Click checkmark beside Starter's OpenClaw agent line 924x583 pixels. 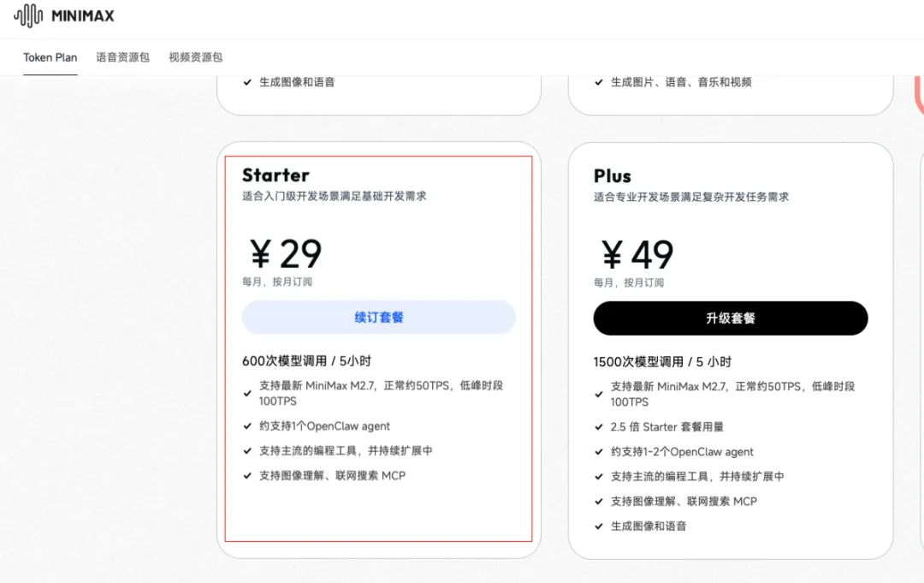pyautogui.click(x=247, y=426)
